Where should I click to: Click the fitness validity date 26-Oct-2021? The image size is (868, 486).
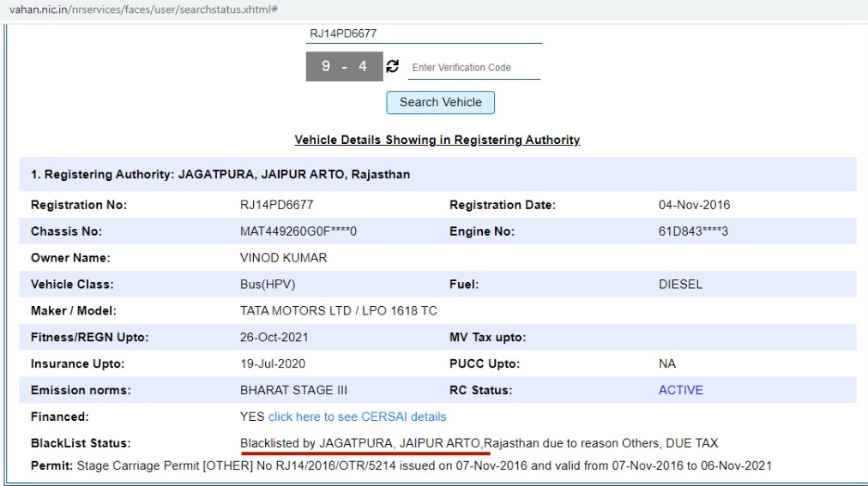(x=274, y=337)
